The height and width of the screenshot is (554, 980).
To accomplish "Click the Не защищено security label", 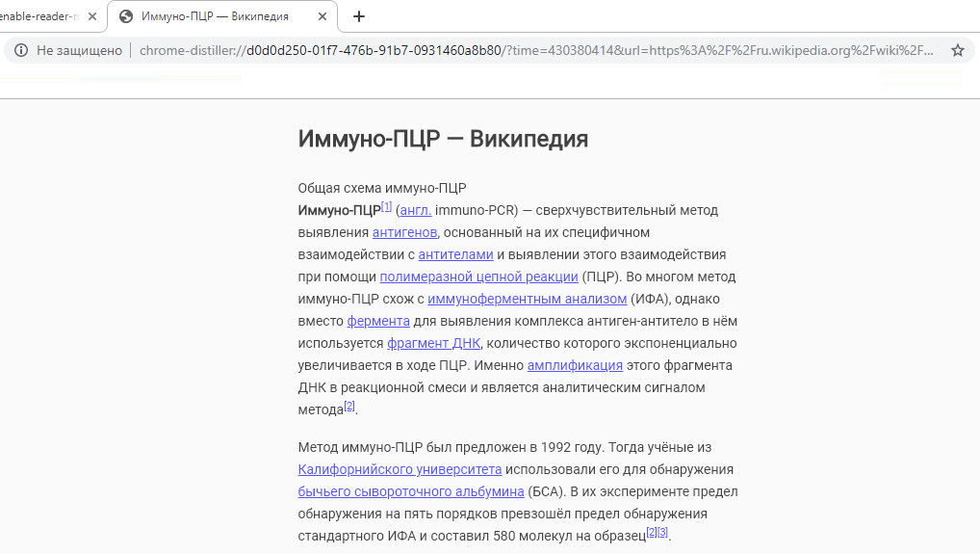I will 79,51.
